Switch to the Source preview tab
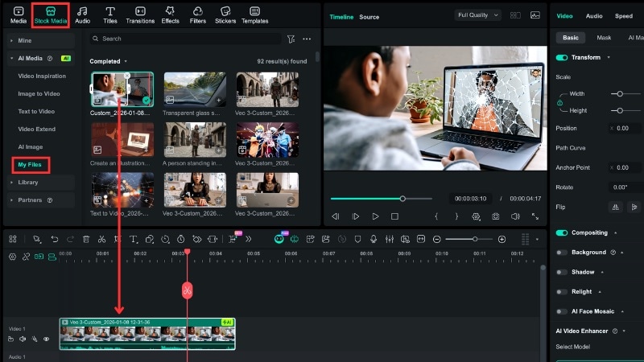The width and height of the screenshot is (644, 362). coord(369,17)
